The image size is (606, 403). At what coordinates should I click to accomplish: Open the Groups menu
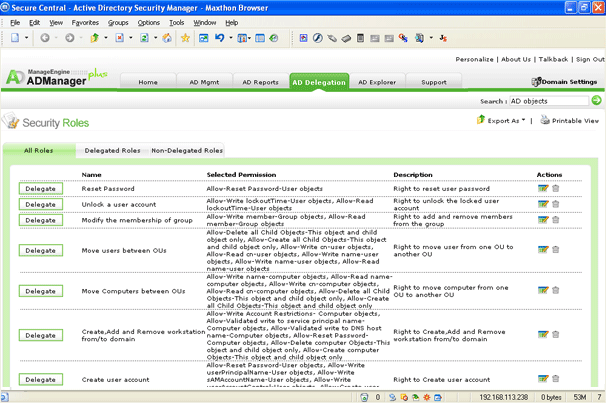118,23
